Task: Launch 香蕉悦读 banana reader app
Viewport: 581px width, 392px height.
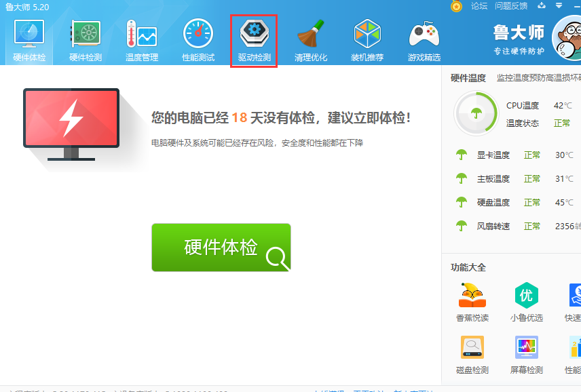Action: (x=472, y=302)
